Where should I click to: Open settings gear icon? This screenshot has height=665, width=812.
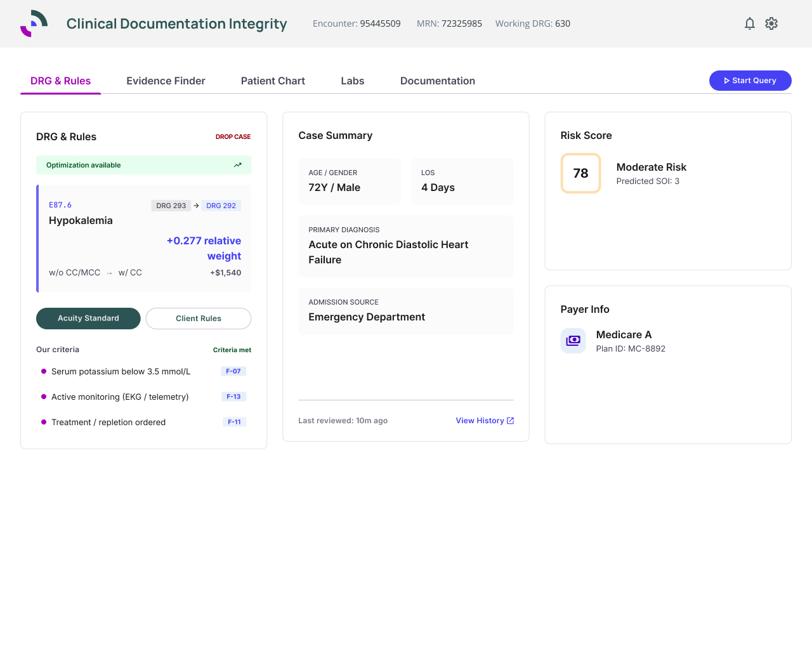(771, 23)
